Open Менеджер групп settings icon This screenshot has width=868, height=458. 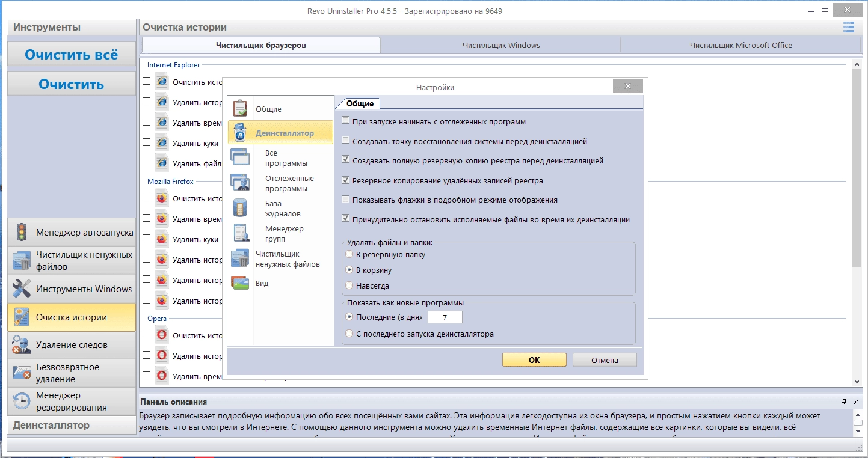tap(240, 233)
